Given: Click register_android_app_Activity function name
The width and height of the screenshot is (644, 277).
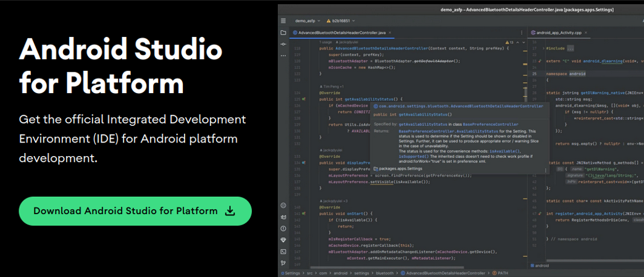Looking at the screenshot, I should (x=590, y=214).
